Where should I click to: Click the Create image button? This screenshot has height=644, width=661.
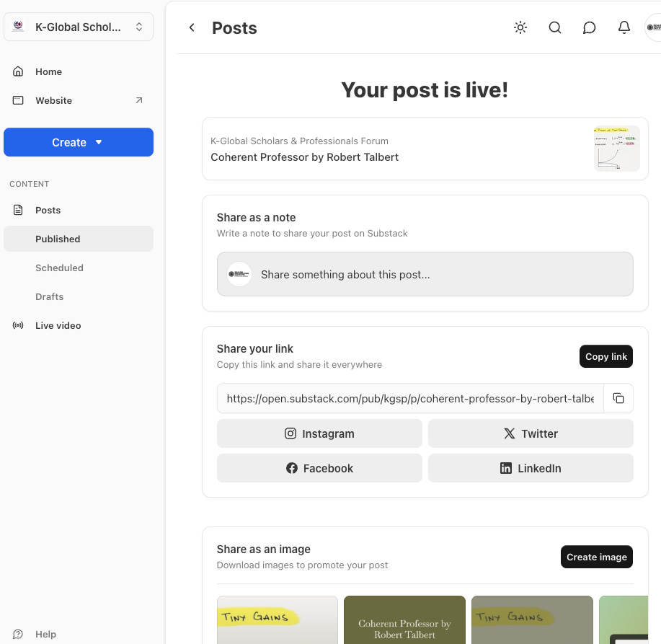(x=597, y=557)
